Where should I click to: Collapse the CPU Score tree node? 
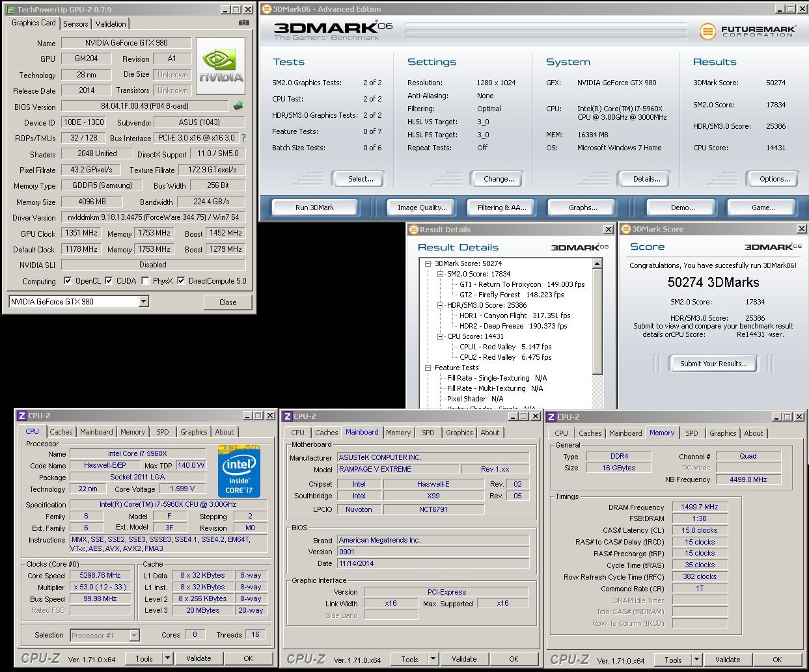point(440,336)
